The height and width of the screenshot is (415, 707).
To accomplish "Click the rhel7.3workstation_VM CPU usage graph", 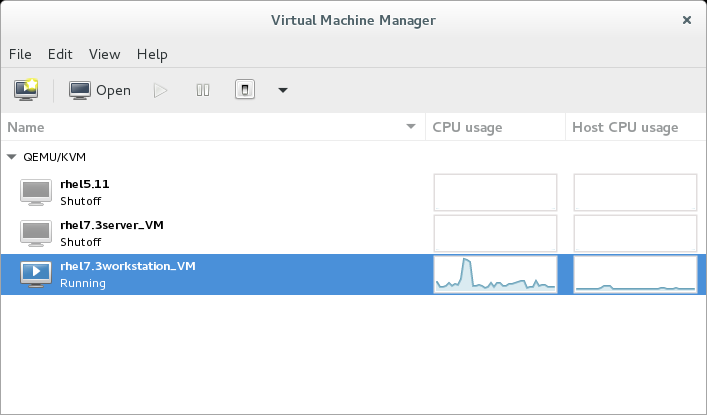I will click(x=496, y=274).
